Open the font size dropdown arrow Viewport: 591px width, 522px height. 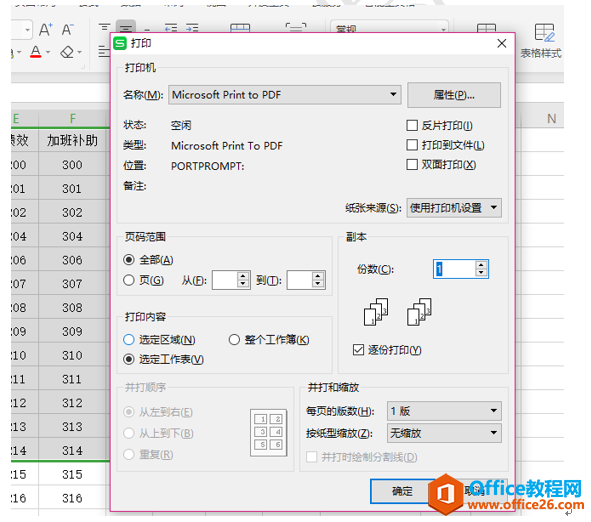(x=27, y=29)
